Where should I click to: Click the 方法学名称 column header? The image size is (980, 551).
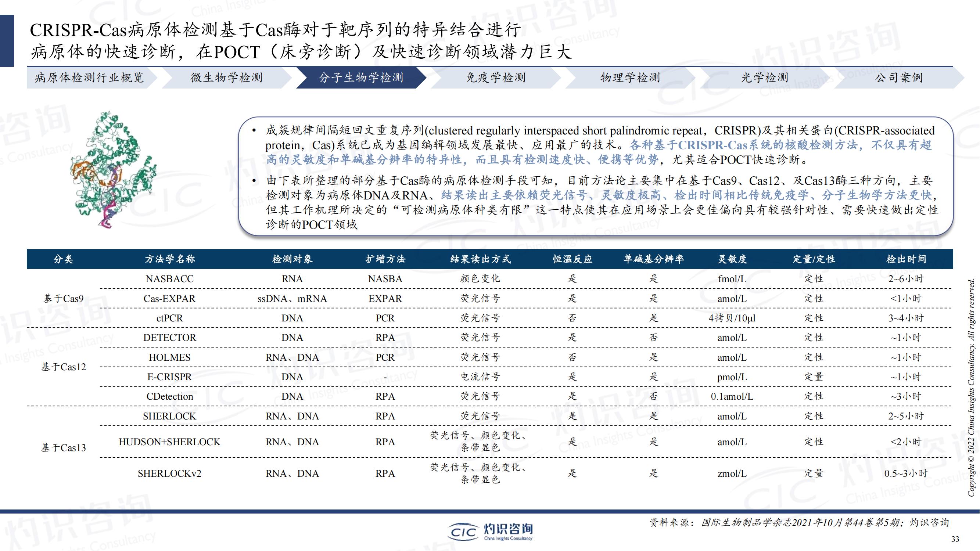click(x=170, y=259)
